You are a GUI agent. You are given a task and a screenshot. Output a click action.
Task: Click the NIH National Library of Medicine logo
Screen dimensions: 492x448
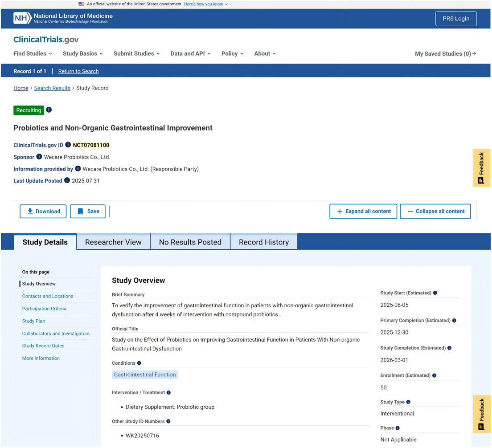pyautogui.click(x=63, y=18)
